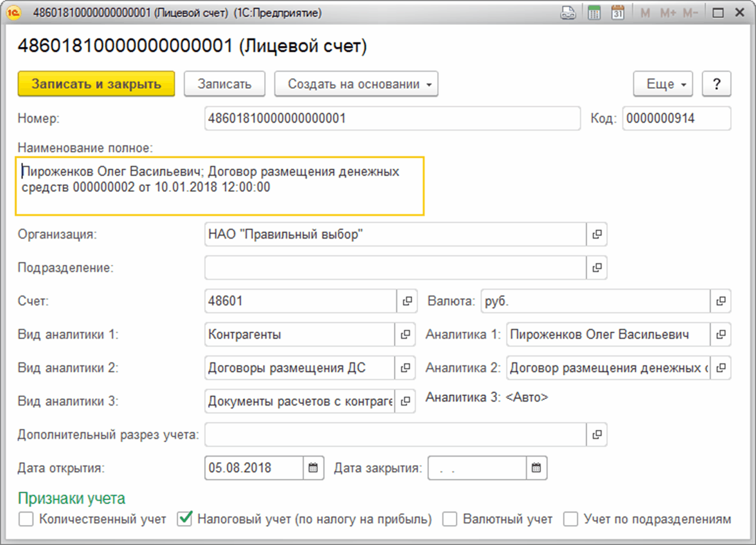The height and width of the screenshot is (545, 756).
Task: Click the empty Дата закрытия field
Action: (477, 468)
